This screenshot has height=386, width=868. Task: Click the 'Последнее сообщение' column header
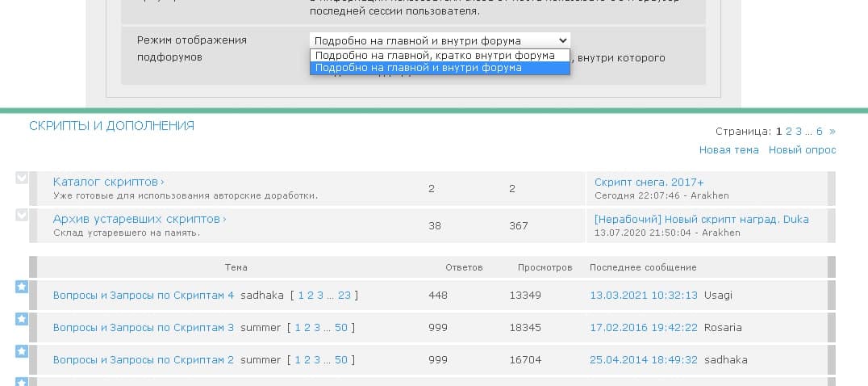[643, 267]
